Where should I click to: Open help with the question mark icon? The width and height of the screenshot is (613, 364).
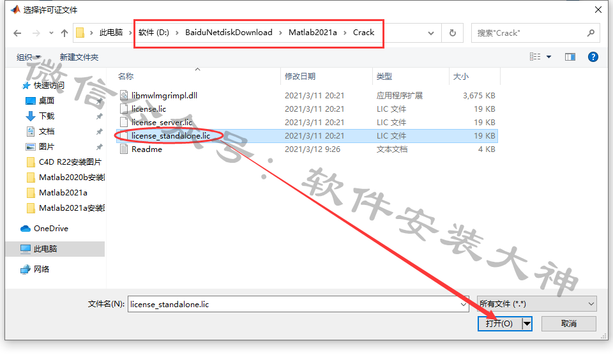[x=593, y=57]
